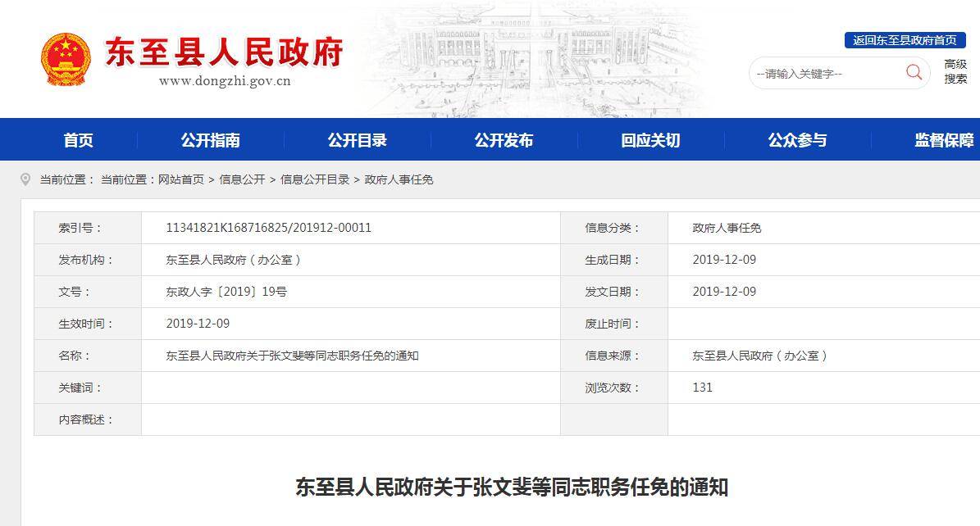Click the bold article heading about 张文斐
The height and width of the screenshot is (526, 980).
pos(512,487)
